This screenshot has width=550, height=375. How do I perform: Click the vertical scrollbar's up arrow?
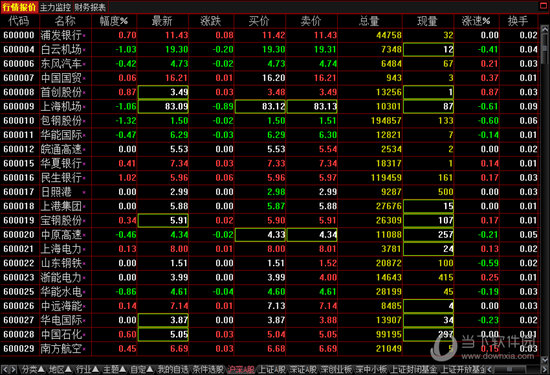(545, 30)
